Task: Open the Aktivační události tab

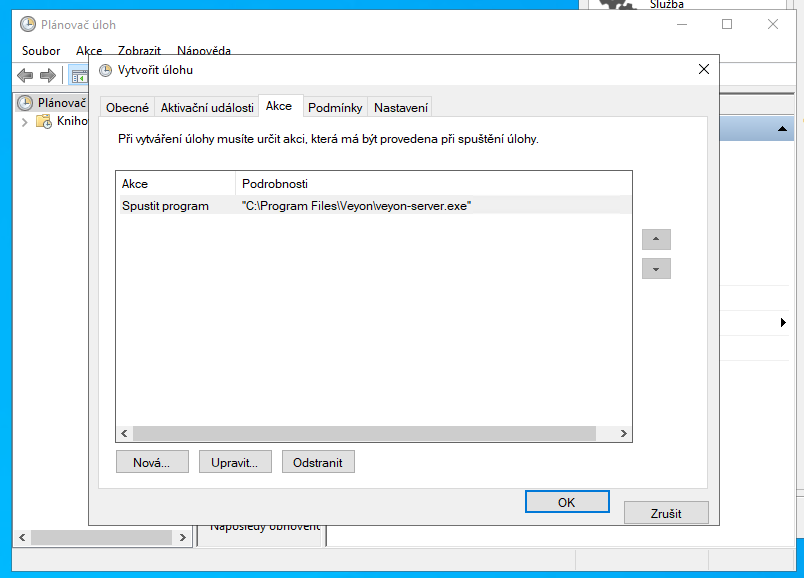Action: pos(207,107)
